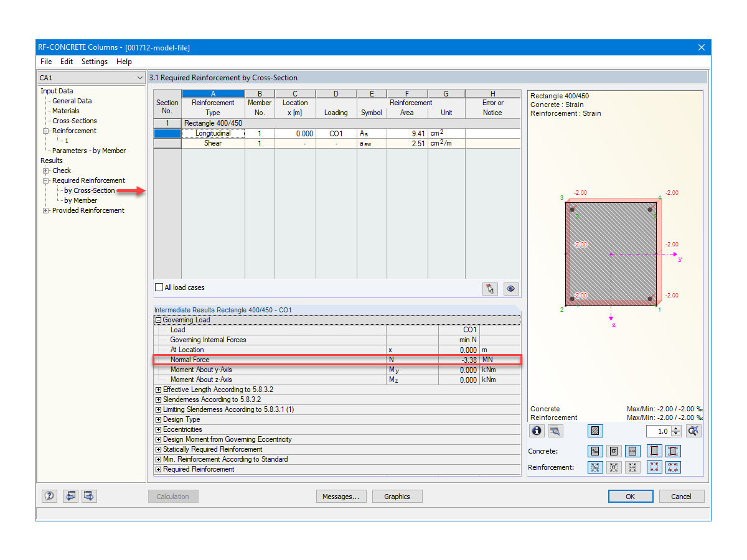Toggle concrete corner points display icon
Image resolution: width=747 pixels, height=560 pixels.
[x=654, y=451]
